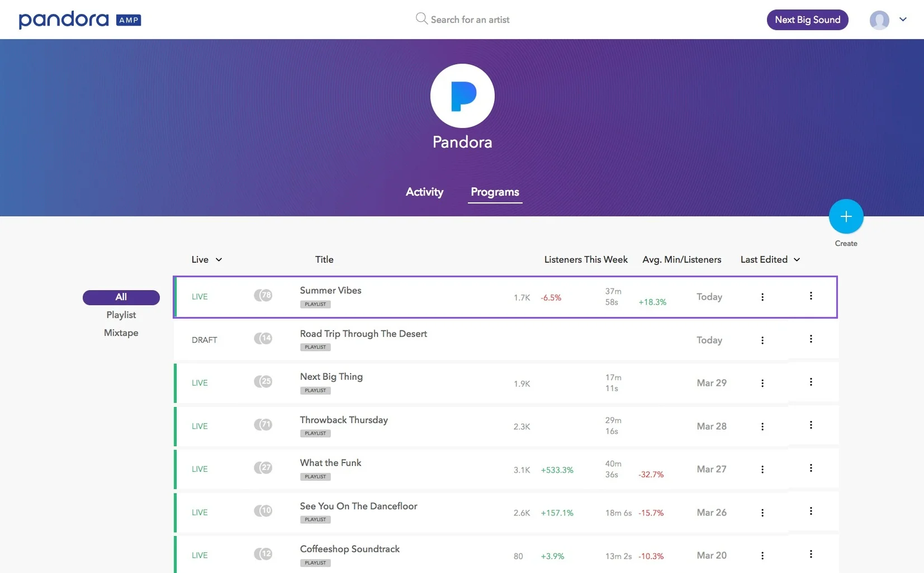Image resolution: width=924 pixels, height=573 pixels.
Task: Open Next Big Thing inner options menu
Action: click(x=762, y=383)
